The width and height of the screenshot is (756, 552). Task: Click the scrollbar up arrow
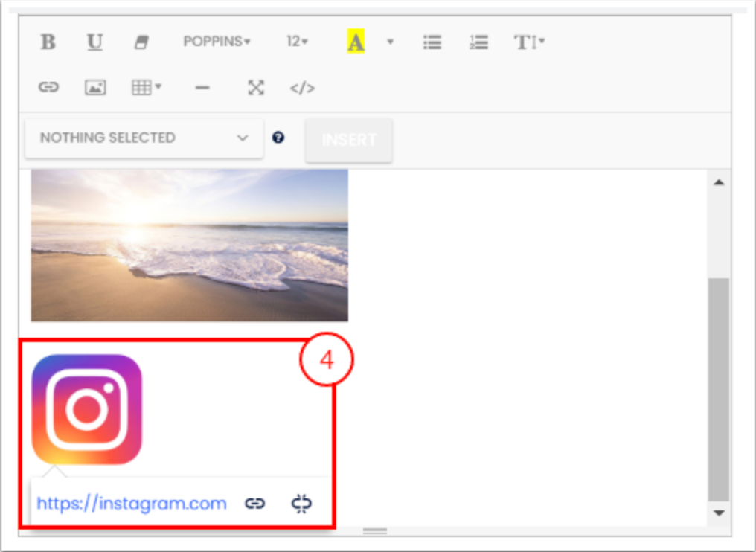tap(719, 182)
